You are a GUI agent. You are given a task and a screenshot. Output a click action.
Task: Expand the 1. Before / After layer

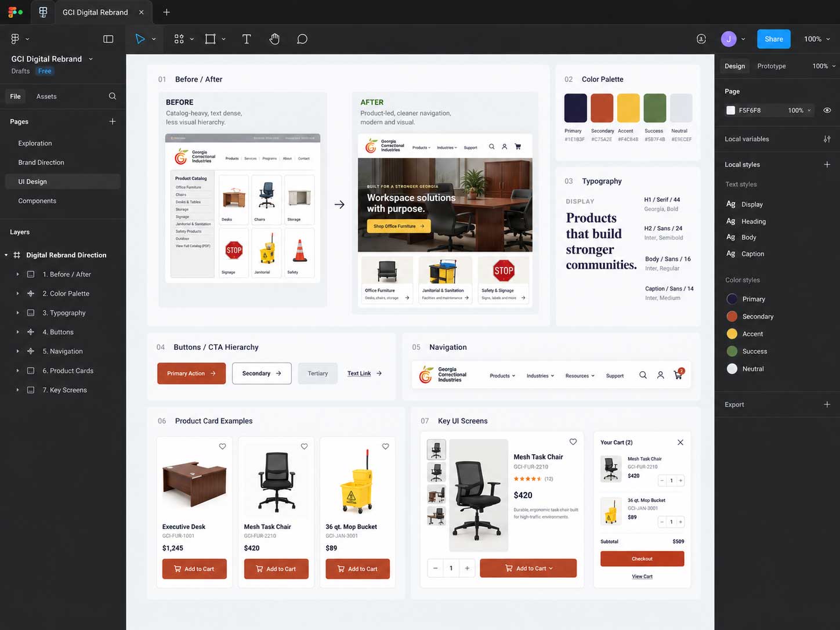[x=17, y=274]
